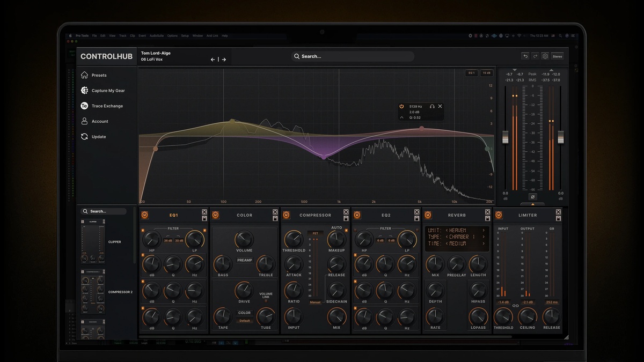644x362 pixels.
Task: Solo the EQ band with headphones icon
Action: click(432, 107)
